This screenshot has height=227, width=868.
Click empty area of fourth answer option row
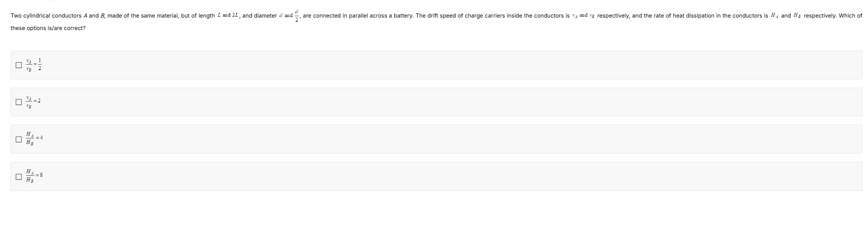click(436, 176)
